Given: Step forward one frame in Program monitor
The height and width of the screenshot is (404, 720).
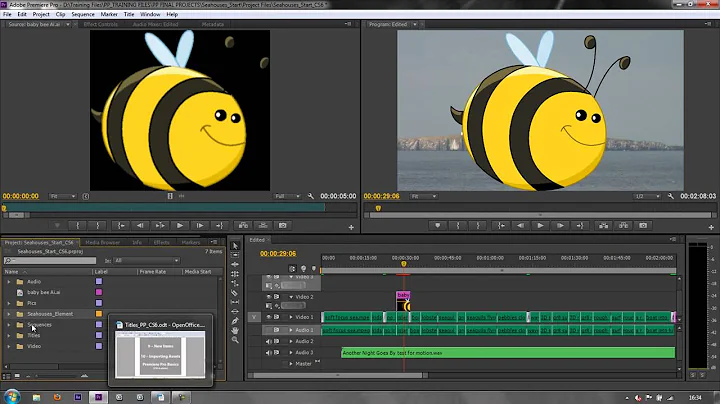Looking at the screenshot, I should [560, 225].
